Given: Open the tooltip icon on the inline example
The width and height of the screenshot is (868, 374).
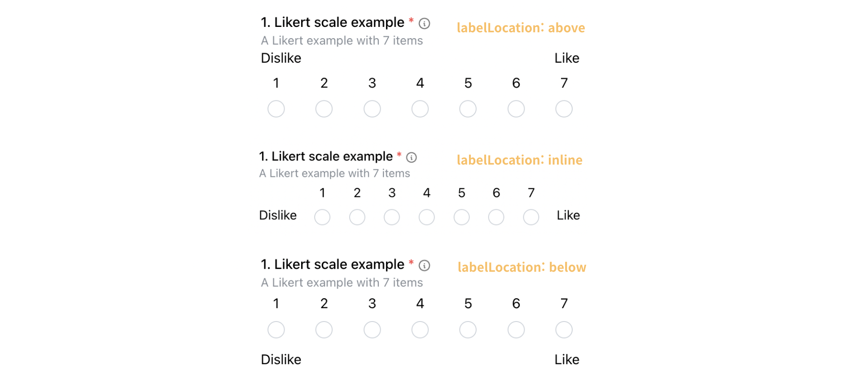Looking at the screenshot, I should 411,157.
